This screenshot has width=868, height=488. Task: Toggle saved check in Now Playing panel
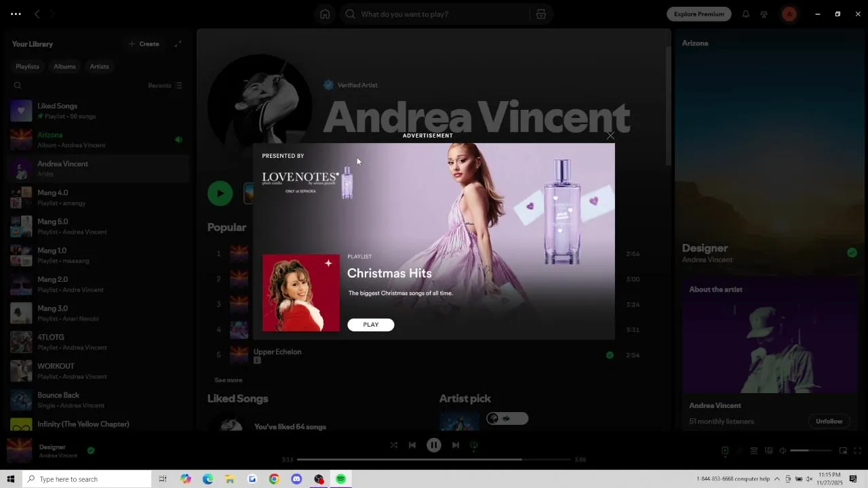click(852, 253)
